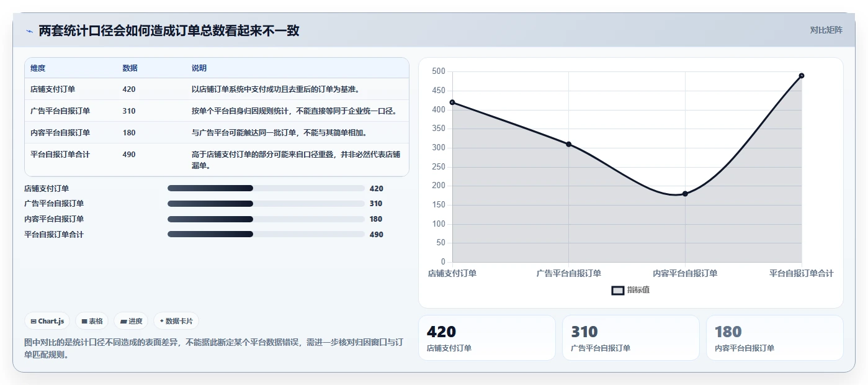868x385 pixels.
Task: Click the footnote paragraph starting 图中对比的是
Action: [214, 348]
